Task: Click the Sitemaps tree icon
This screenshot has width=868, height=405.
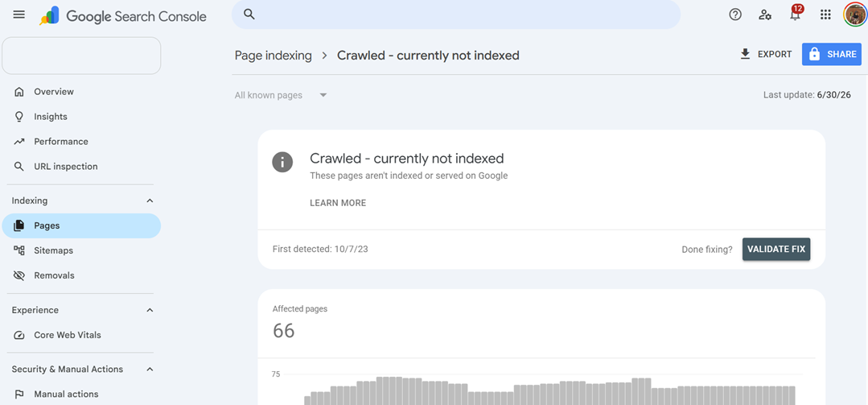Action: pos(19,250)
